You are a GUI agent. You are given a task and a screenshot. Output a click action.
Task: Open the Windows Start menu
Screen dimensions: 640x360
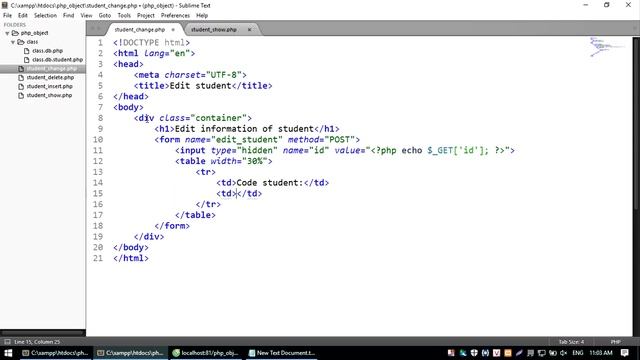pyautogui.click(x=8, y=353)
